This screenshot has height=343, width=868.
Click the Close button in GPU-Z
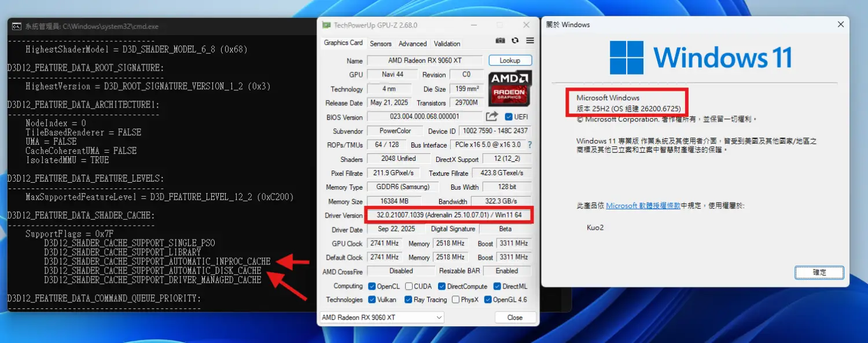[515, 318]
